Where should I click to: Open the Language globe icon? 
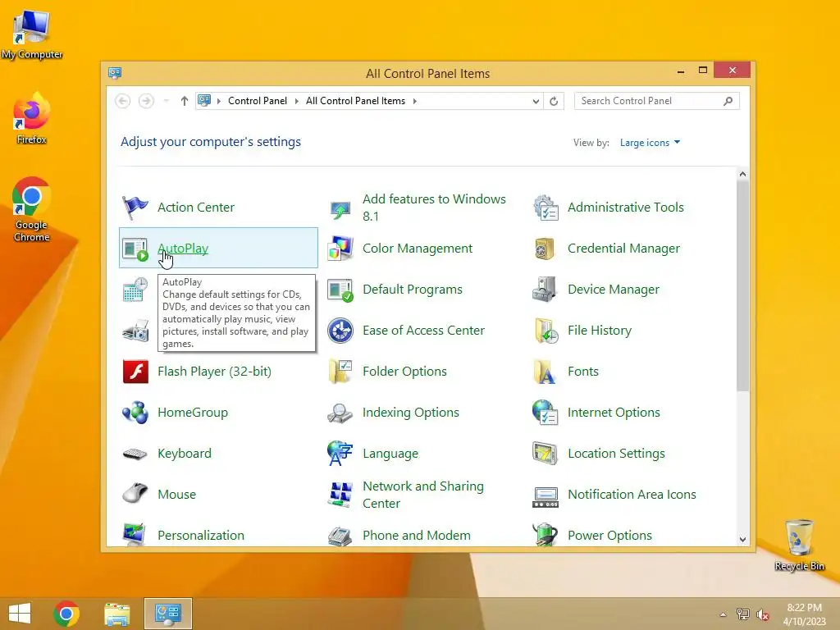click(340, 454)
